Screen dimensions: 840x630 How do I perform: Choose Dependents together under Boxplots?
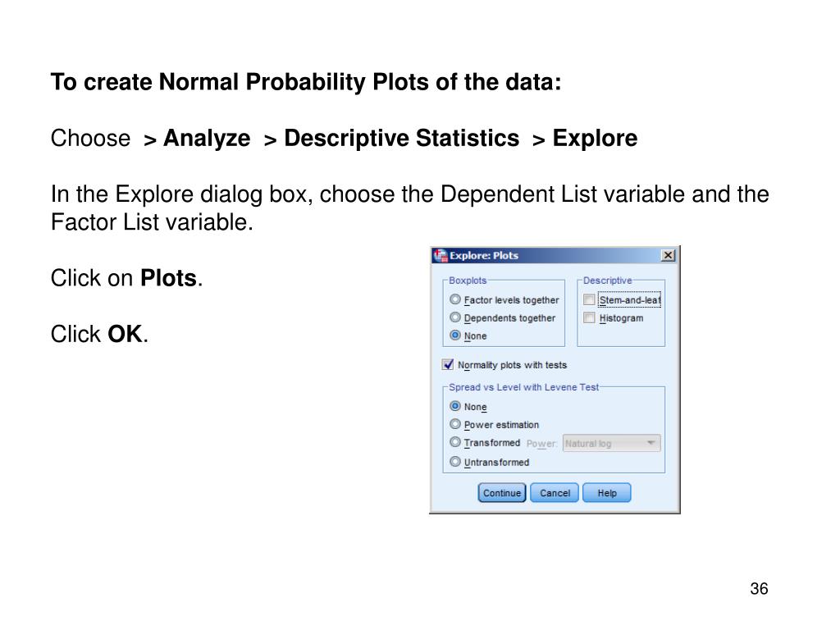455,317
